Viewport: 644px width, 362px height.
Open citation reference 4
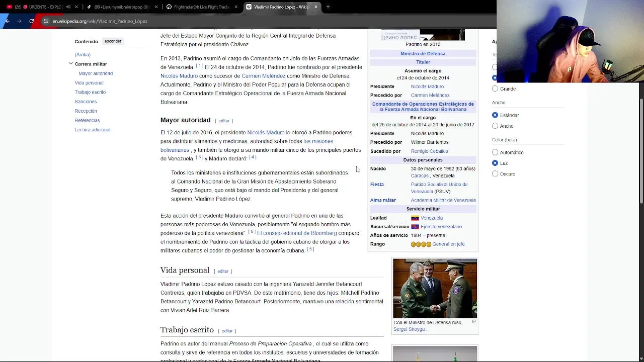click(253, 157)
